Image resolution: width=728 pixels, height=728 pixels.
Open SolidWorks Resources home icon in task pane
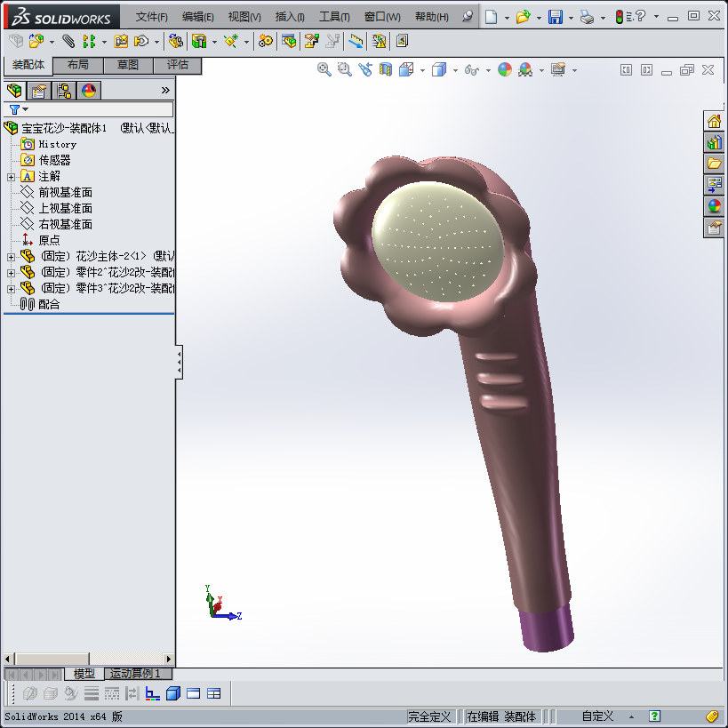pos(714,122)
